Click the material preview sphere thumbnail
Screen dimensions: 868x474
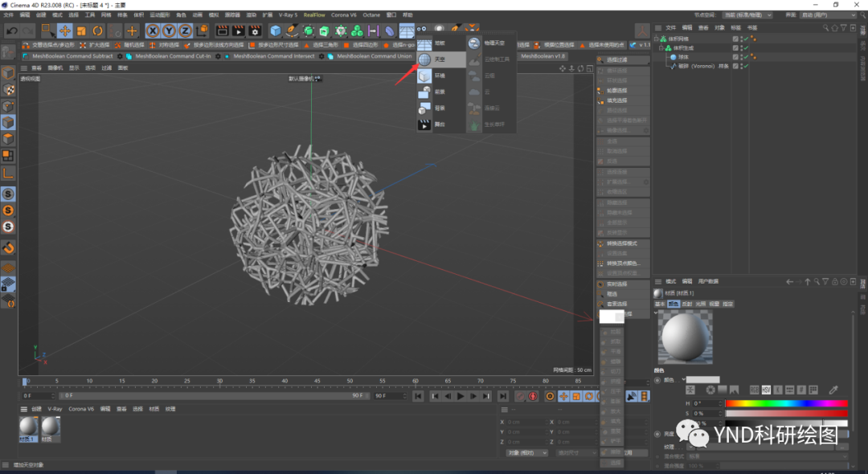(x=685, y=337)
